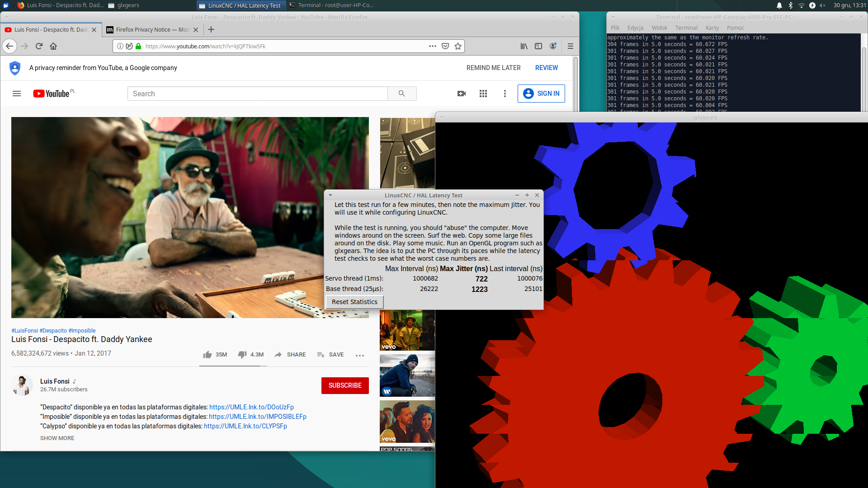
Task: Go back in Firefox navigation
Action: (9, 46)
